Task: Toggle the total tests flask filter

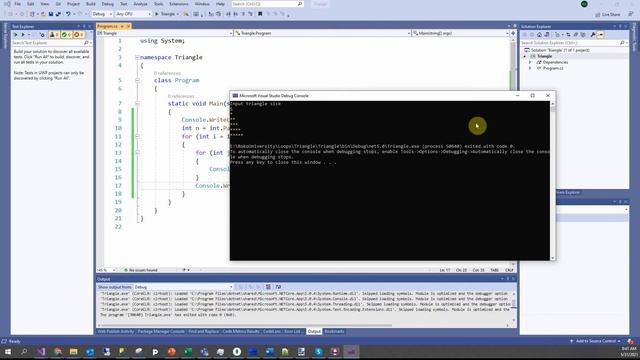Action: (x=54, y=35)
